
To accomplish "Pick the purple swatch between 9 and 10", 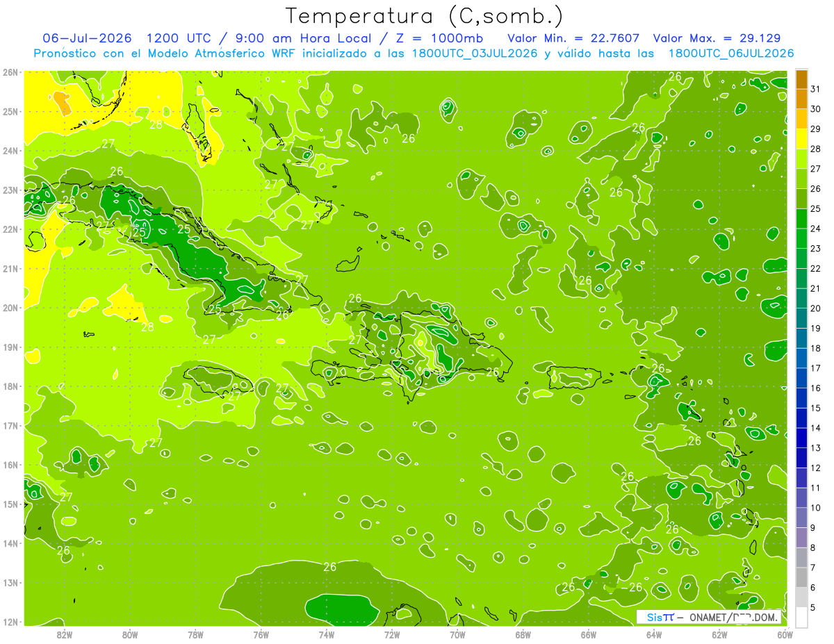I will (x=801, y=518).
